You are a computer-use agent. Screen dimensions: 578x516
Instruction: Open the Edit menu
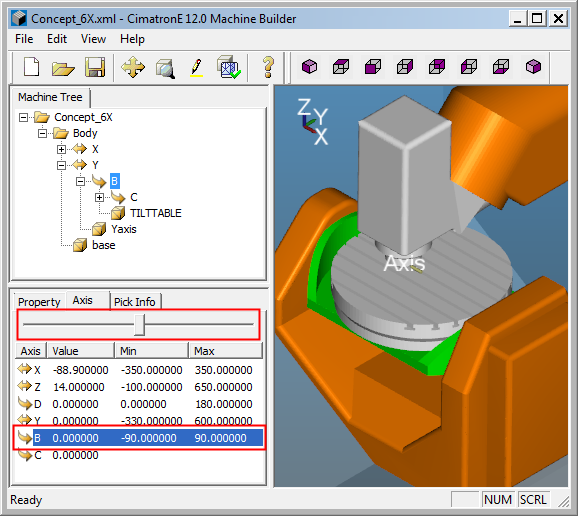point(57,39)
